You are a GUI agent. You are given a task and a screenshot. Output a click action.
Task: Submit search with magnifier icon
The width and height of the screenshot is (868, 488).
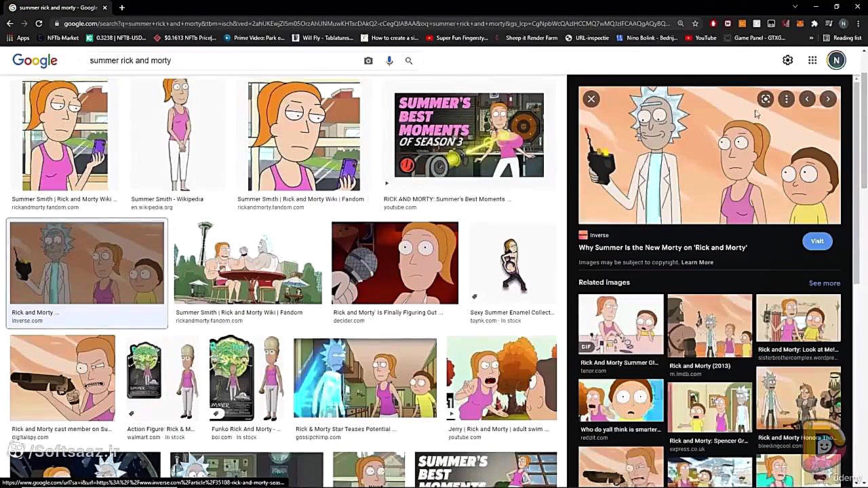pyautogui.click(x=409, y=60)
